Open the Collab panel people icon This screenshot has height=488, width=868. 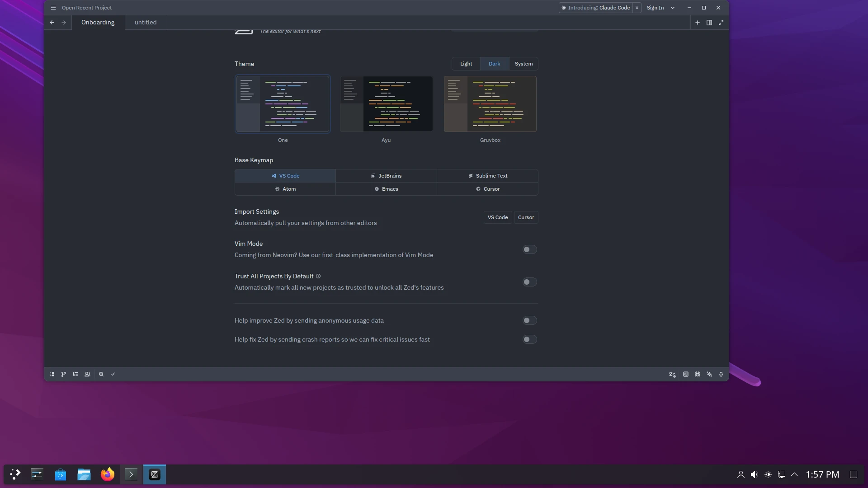(x=87, y=374)
